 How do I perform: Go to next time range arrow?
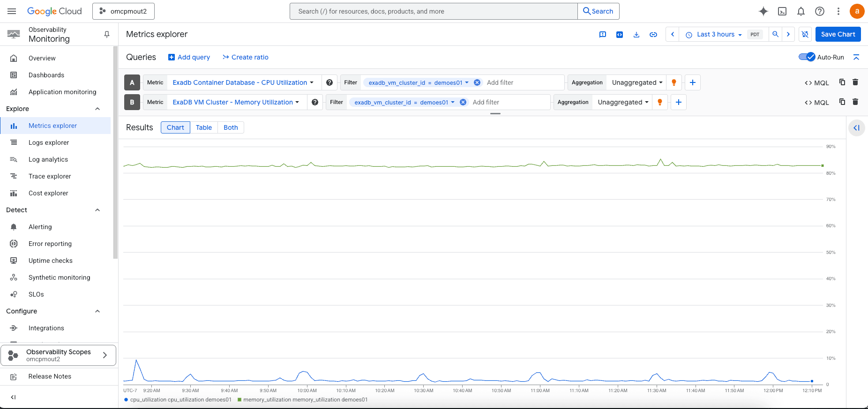(788, 34)
